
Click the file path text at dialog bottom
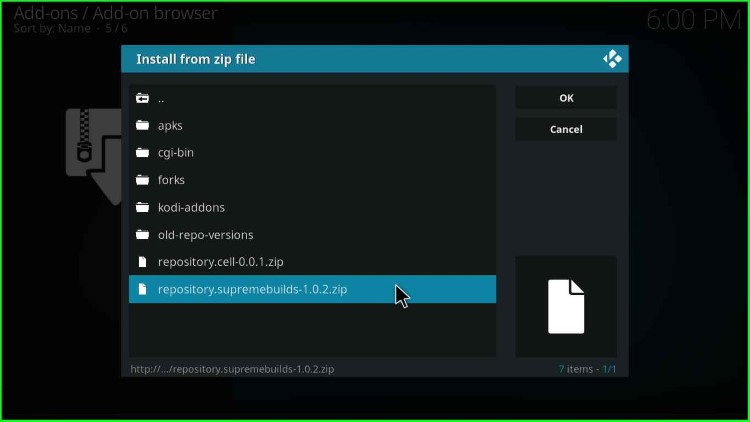pos(232,369)
